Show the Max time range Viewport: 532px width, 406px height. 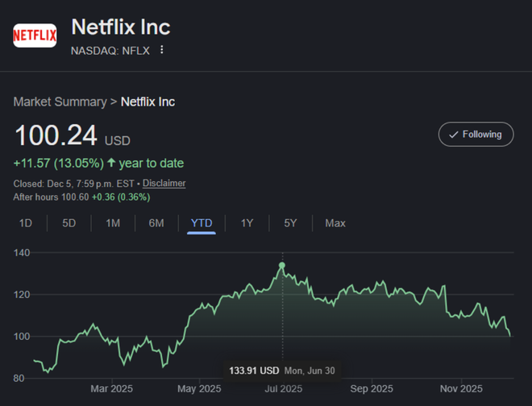tap(335, 223)
